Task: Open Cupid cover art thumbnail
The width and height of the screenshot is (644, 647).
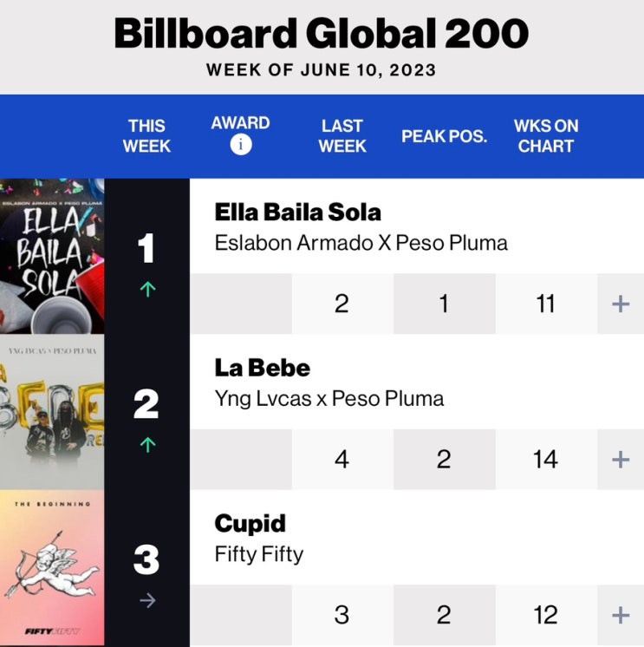Action: pyautogui.click(x=52, y=568)
